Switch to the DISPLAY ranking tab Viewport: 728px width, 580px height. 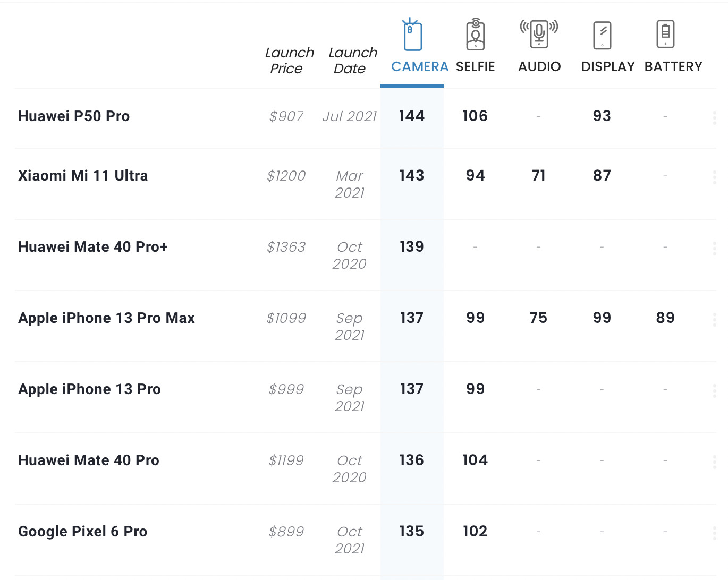point(608,66)
